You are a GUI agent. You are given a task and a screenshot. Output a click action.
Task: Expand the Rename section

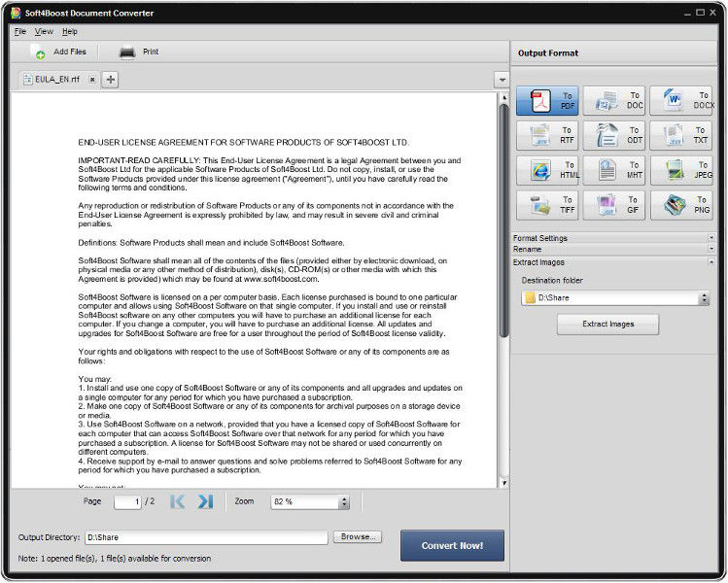(x=613, y=250)
